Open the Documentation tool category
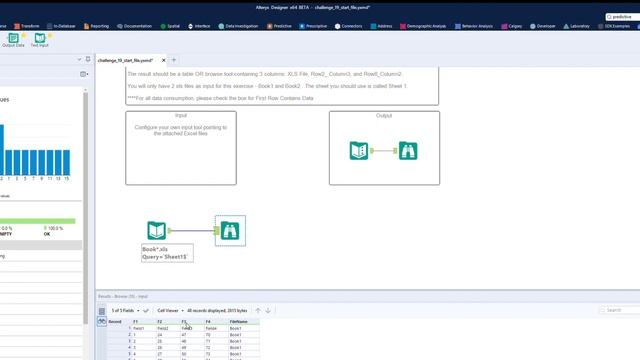The image size is (640, 360). coord(134,26)
